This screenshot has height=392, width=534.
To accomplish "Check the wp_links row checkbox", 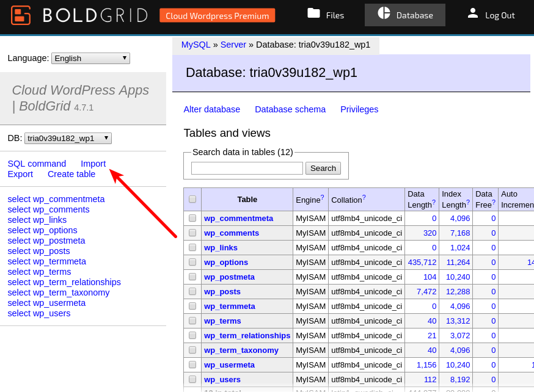I will pyautogui.click(x=192, y=247).
